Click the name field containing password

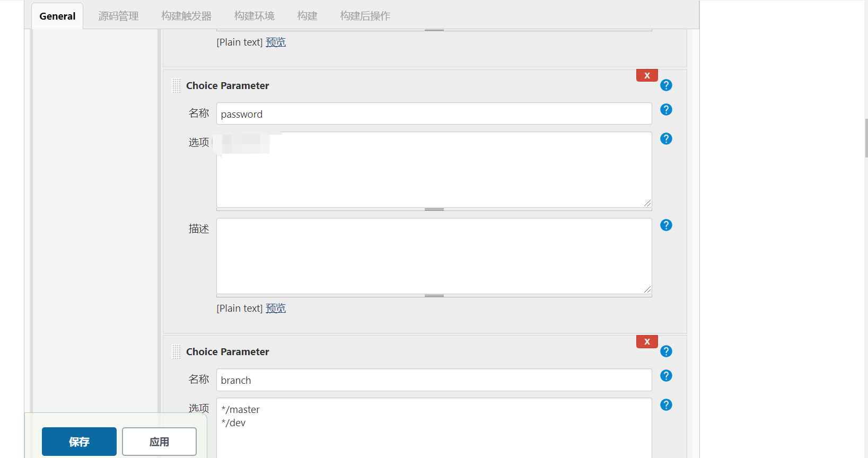click(x=434, y=114)
